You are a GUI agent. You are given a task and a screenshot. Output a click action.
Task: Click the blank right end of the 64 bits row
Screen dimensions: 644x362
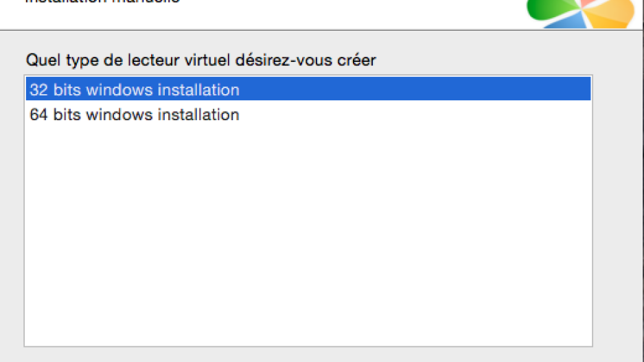[x=415, y=114]
